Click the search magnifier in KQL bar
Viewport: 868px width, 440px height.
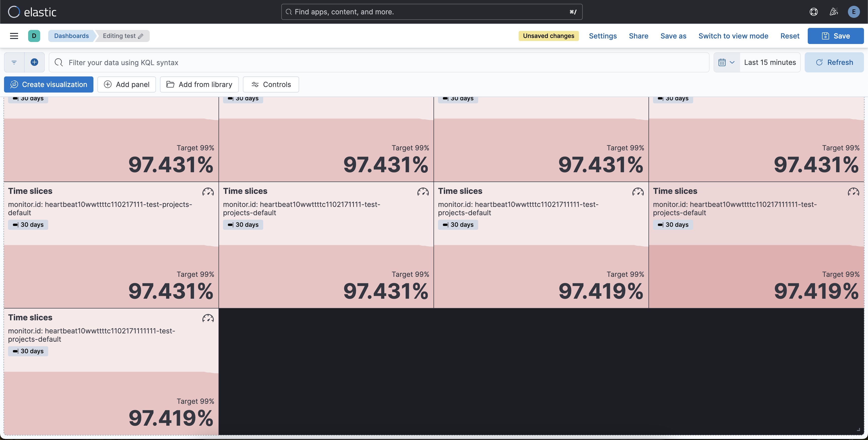(59, 62)
